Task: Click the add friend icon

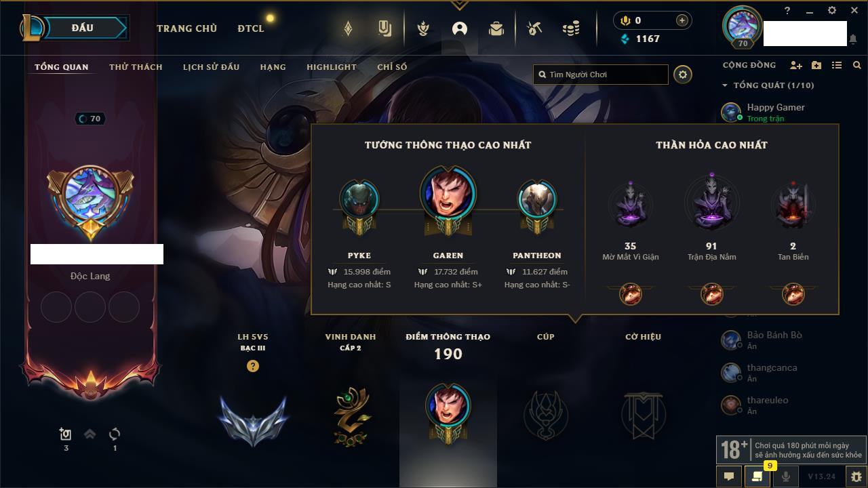Action: [796, 65]
